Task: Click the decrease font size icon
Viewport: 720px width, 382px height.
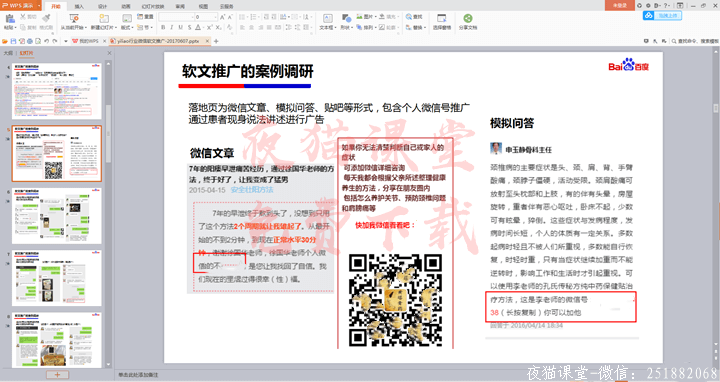Action: coord(230,17)
